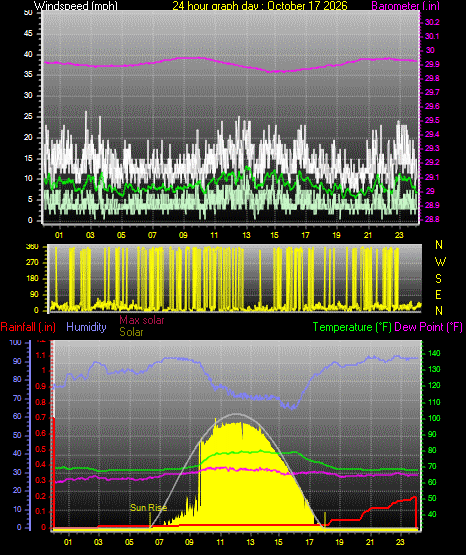Select hour "23" under the windspeed graph
Screen dimensions: 466x555
[399, 235]
